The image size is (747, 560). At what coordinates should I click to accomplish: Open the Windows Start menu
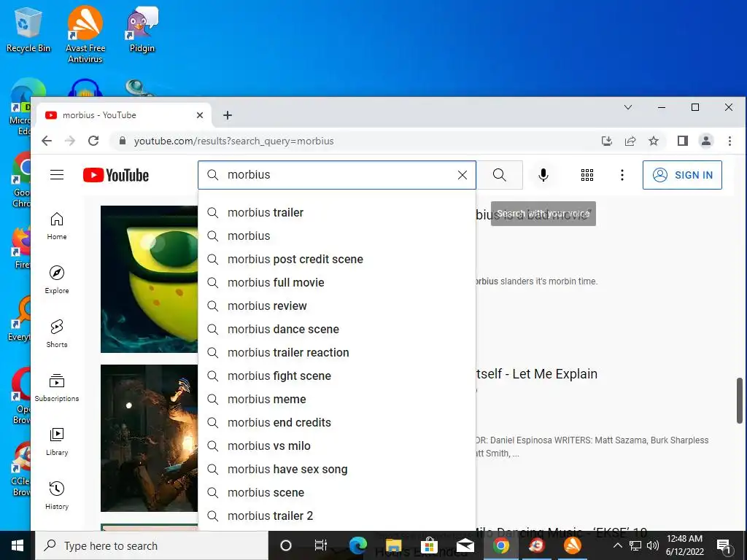click(18, 545)
